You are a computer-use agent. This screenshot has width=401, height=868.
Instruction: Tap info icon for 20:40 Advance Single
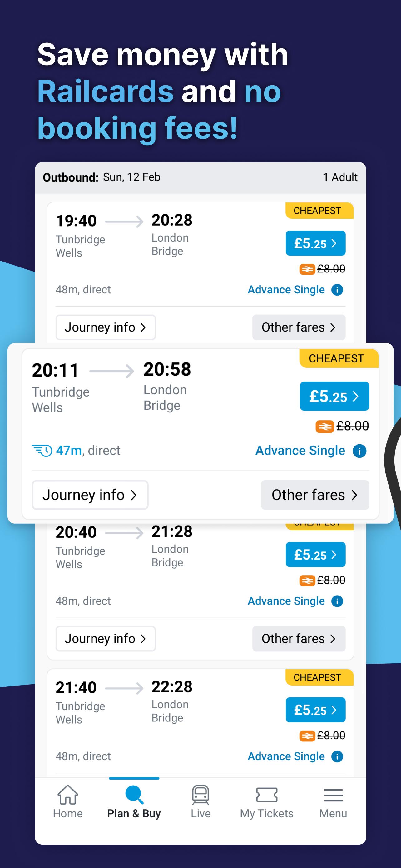point(337,601)
